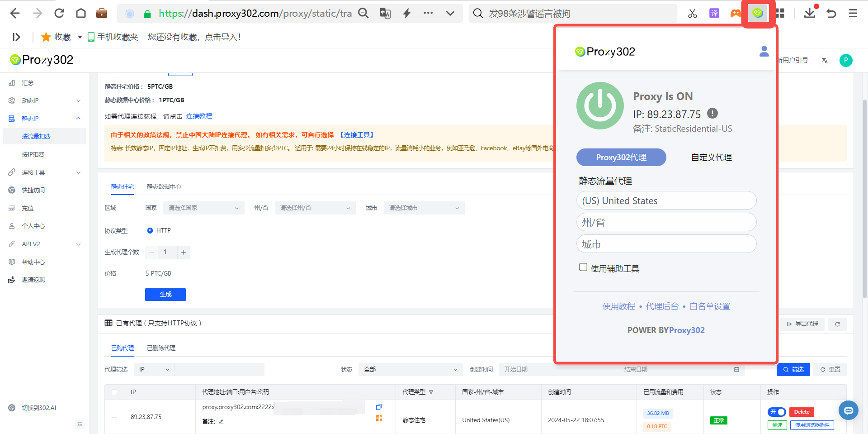The height and width of the screenshot is (434, 868).
Task: Click the purple 译 translation extension icon
Action: pyautogui.click(x=714, y=13)
